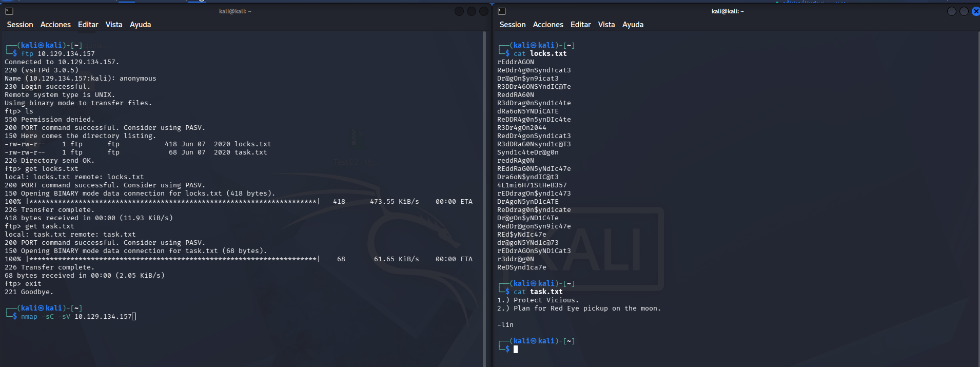Open Ayuda menu in left terminal
Screen dimensions: 980x367
(x=140, y=25)
